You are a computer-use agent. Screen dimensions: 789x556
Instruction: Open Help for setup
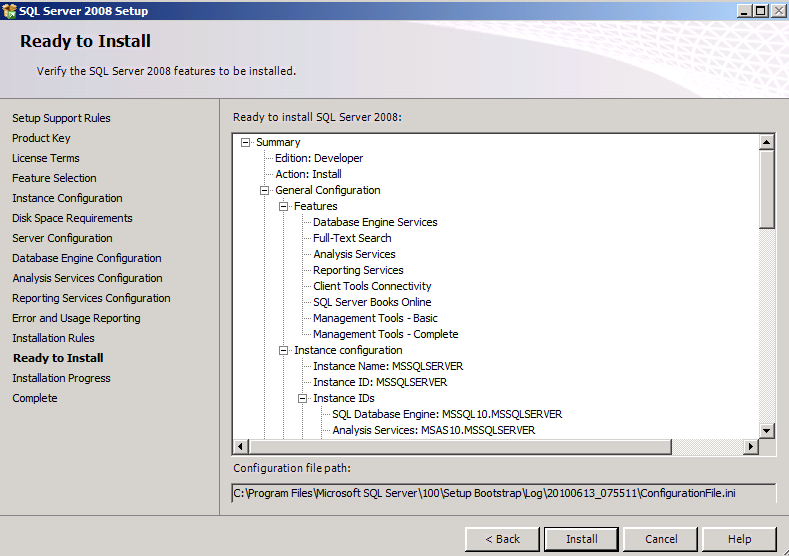(739, 539)
